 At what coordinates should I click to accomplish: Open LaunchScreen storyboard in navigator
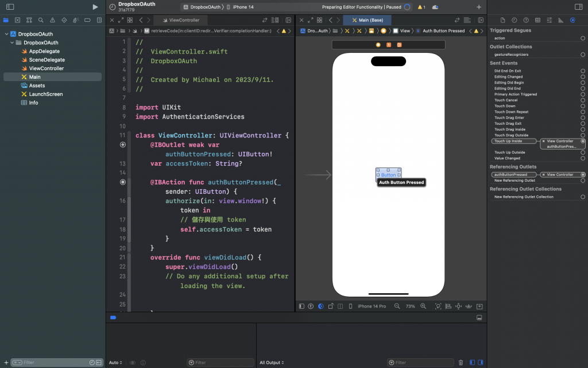[46, 94]
